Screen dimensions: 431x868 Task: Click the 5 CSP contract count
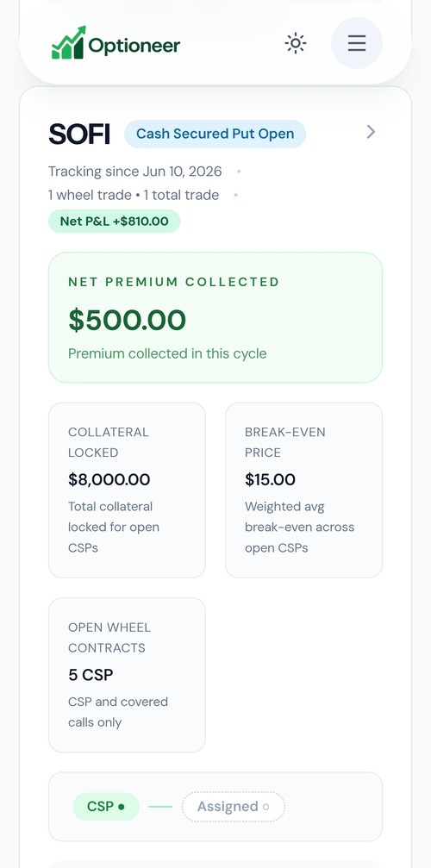coord(91,675)
